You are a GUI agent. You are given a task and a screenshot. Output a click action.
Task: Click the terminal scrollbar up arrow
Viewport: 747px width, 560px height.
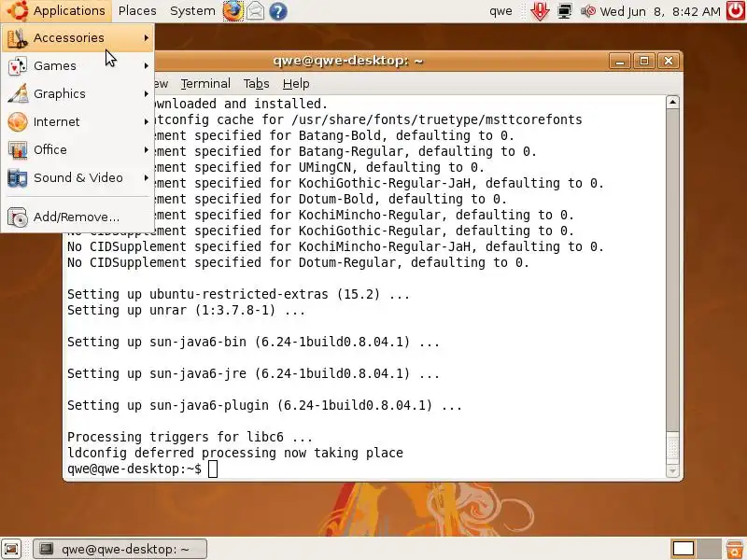pos(672,103)
